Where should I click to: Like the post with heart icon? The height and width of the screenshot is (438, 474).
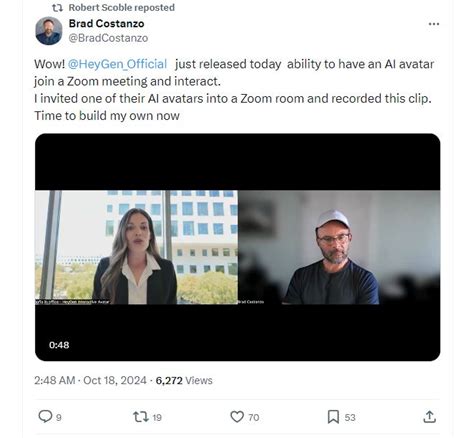pos(237,417)
